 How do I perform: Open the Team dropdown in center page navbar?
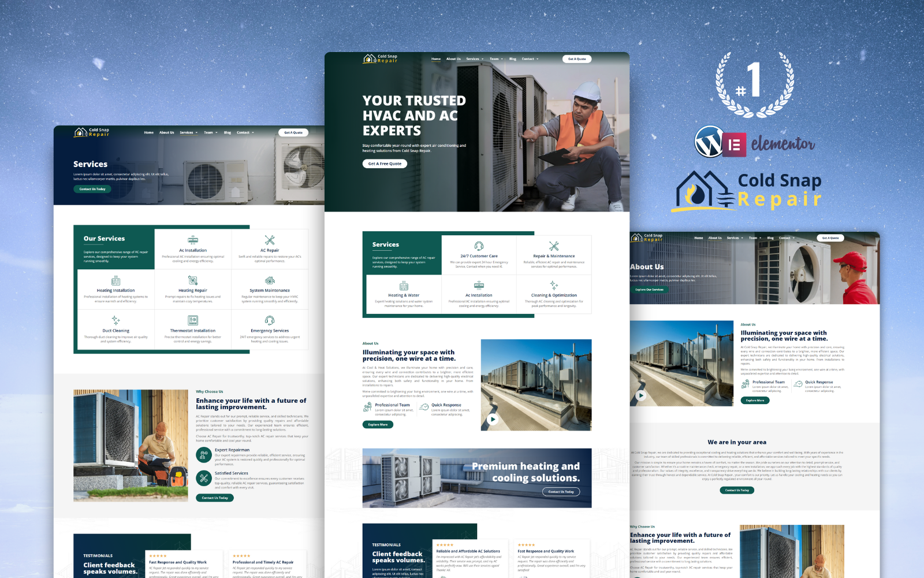tap(496, 59)
